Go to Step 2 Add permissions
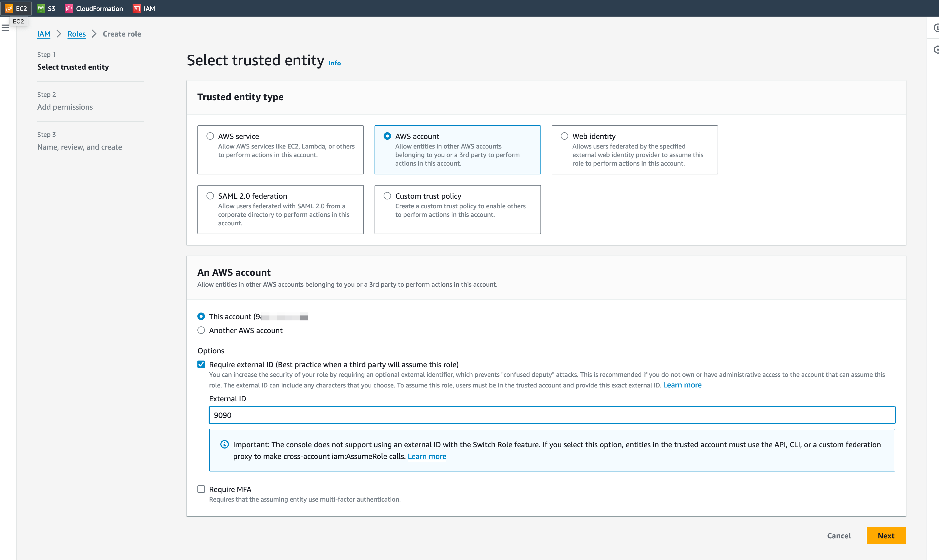Image resolution: width=939 pixels, height=560 pixels. tap(65, 107)
